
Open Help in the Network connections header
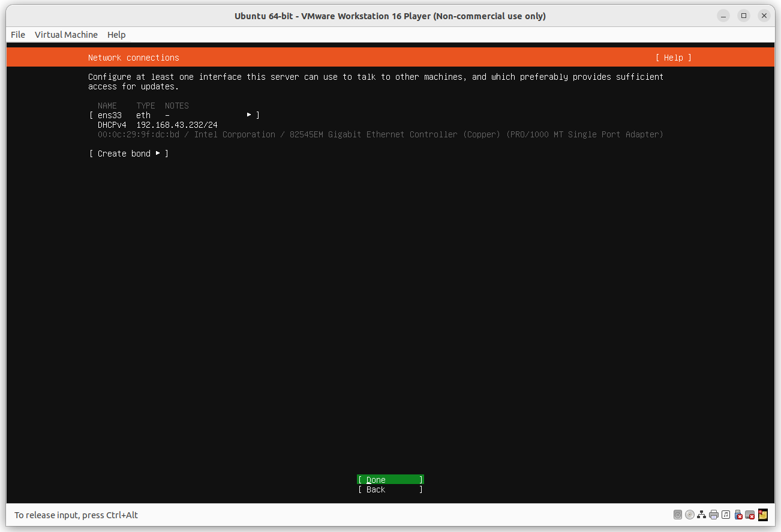click(x=673, y=57)
